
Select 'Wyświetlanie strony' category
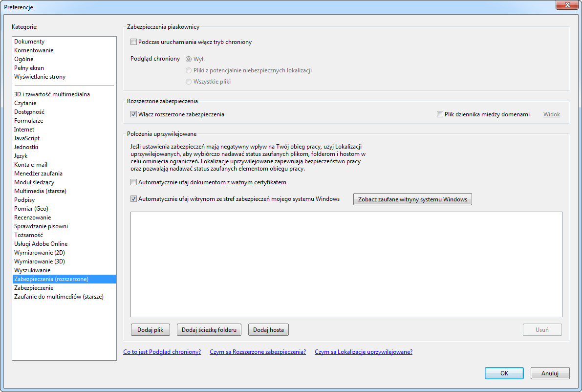coord(64,77)
